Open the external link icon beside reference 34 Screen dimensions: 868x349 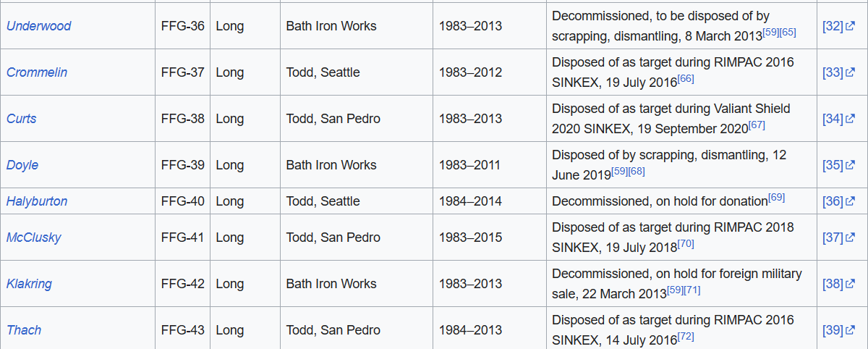(850, 119)
